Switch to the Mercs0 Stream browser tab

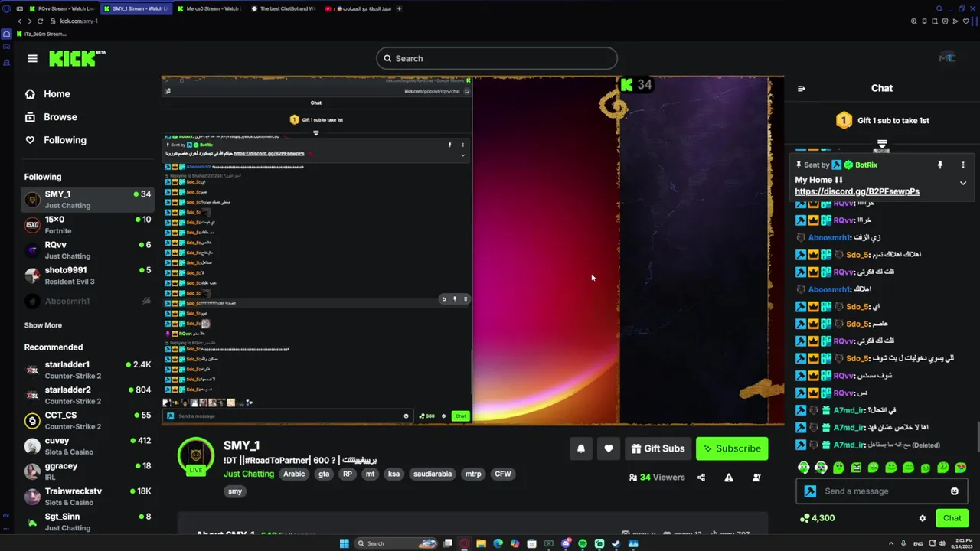(208, 8)
